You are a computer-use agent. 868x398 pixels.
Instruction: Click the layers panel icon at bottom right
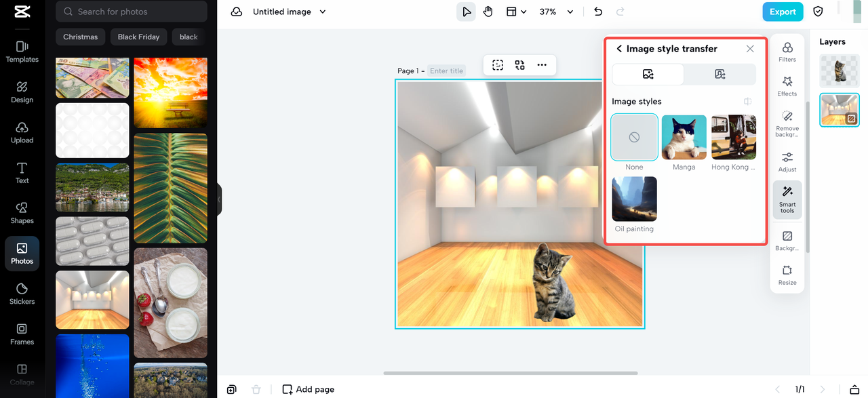tap(854, 389)
